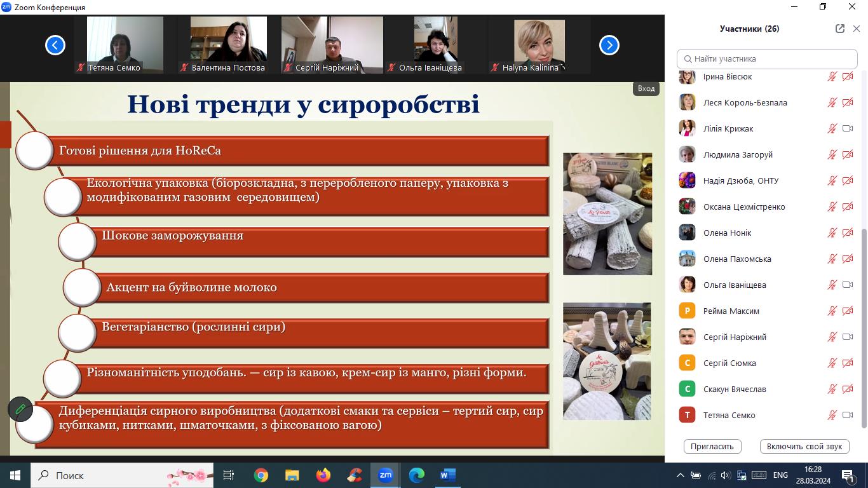Click crossed-out camera icon for Рейма Максим

point(848,311)
